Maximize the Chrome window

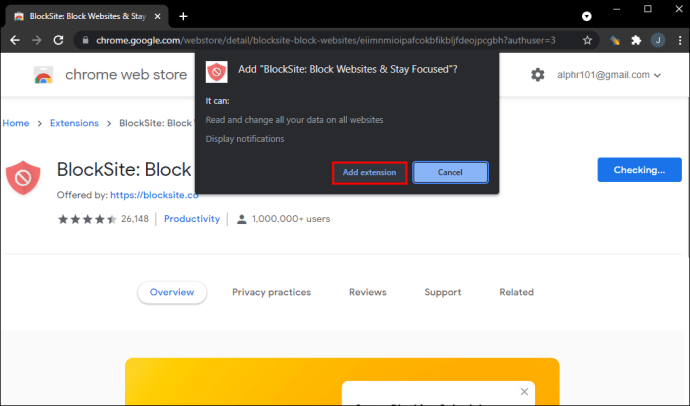coord(648,9)
